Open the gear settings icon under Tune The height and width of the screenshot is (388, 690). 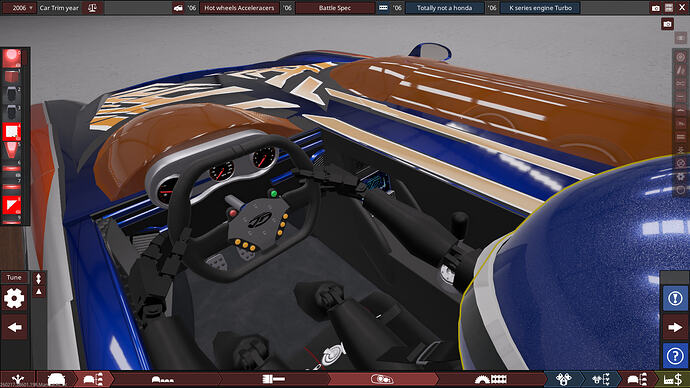pos(14,299)
